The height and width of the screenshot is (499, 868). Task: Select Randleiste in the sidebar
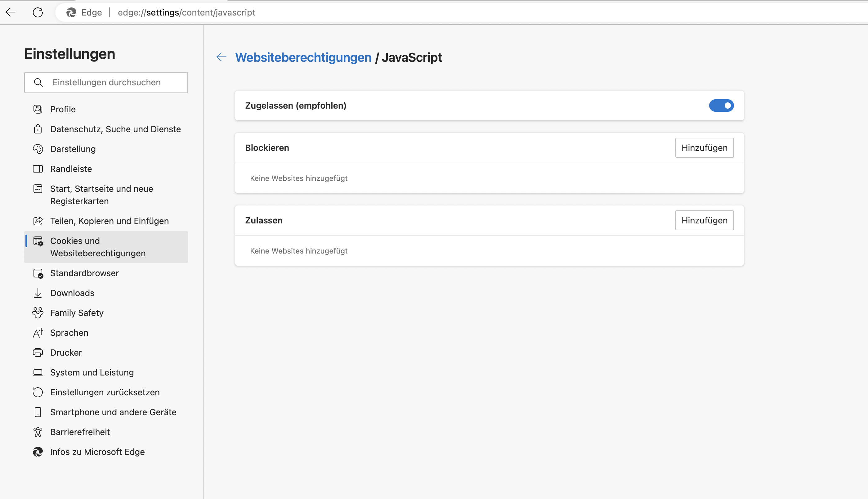(x=106, y=169)
